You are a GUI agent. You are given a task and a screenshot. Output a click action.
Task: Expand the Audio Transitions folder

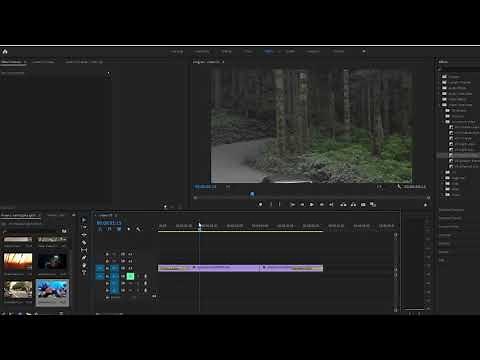[440, 94]
